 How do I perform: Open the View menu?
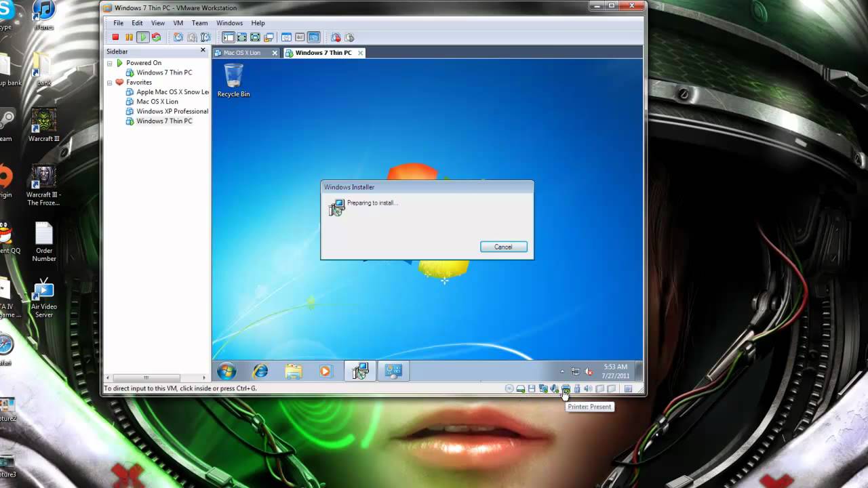[x=158, y=23]
